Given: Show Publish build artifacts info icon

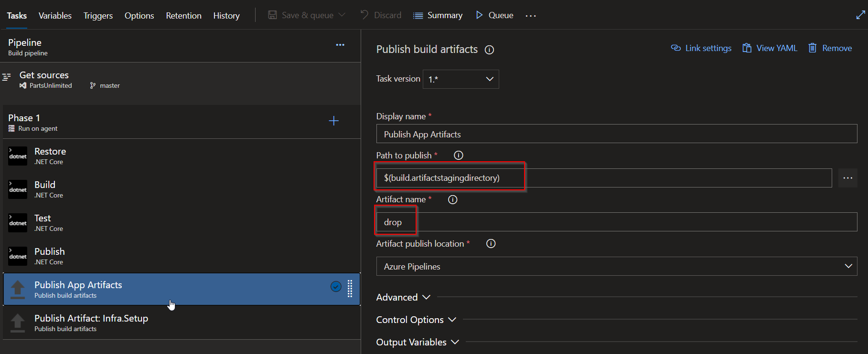Looking at the screenshot, I should tap(489, 50).
